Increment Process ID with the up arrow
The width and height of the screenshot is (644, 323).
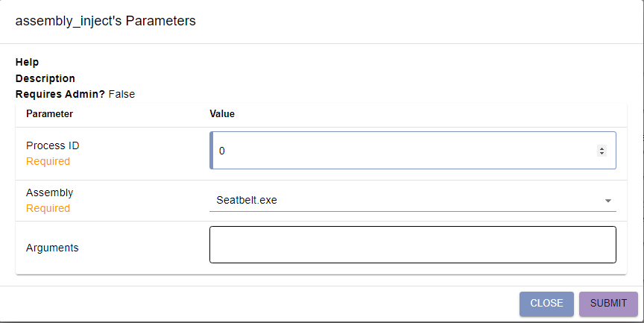click(602, 148)
